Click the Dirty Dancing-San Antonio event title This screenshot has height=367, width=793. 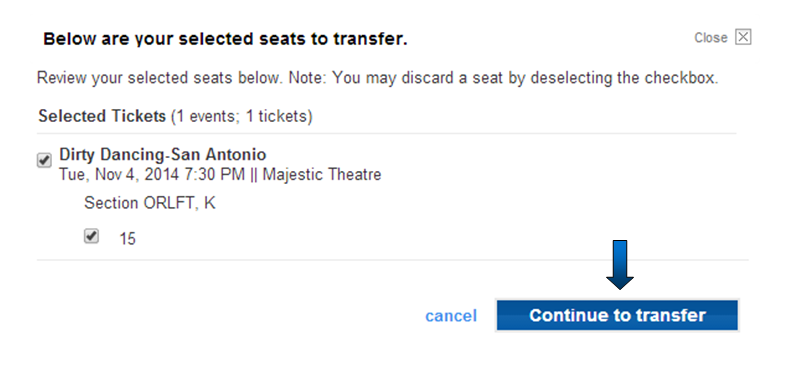click(x=162, y=154)
